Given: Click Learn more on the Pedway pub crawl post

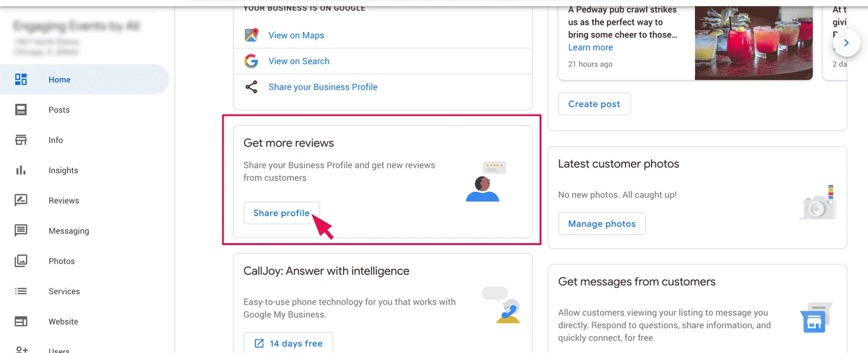Looking at the screenshot, I should point(590,47).
